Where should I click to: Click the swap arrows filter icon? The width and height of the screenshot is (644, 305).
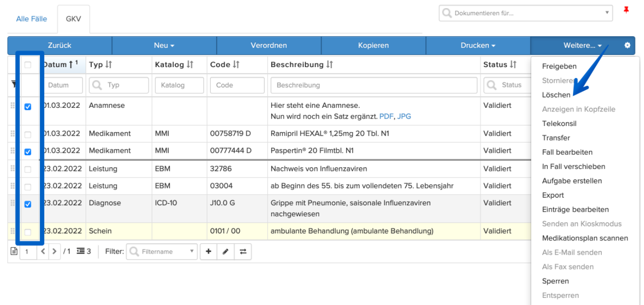(243, 251)
